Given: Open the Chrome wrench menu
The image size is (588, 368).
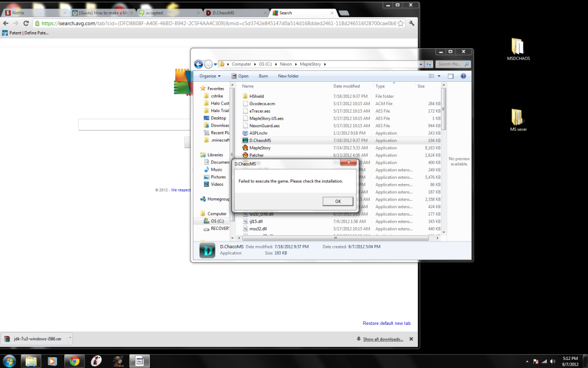Looking at the screenshot, I should tap(412, 23).
